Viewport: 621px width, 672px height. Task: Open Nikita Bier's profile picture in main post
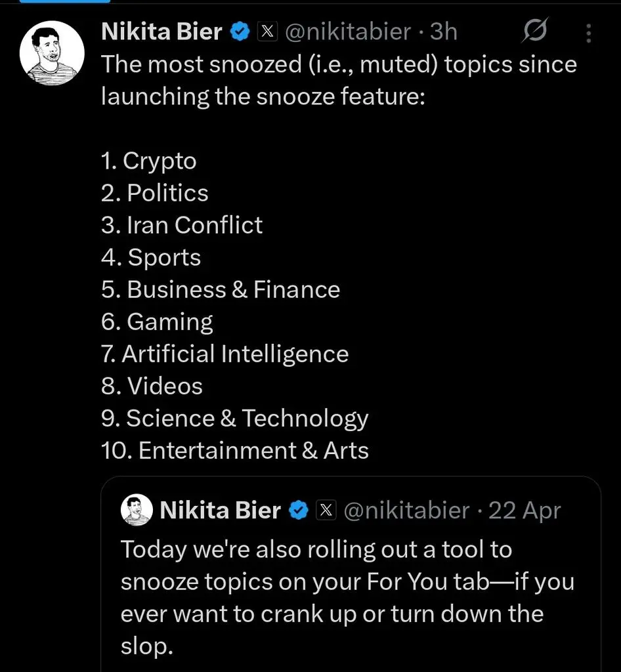coord(51,52)
